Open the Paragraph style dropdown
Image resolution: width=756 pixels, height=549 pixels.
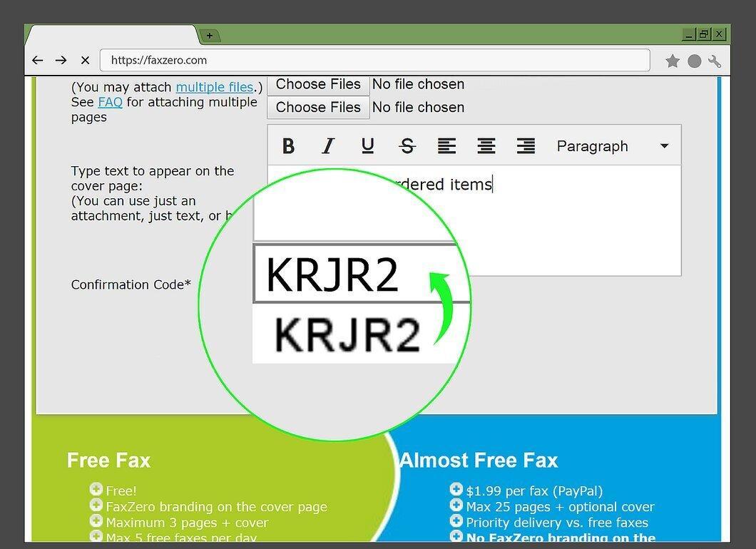click(x=613, y=146)
